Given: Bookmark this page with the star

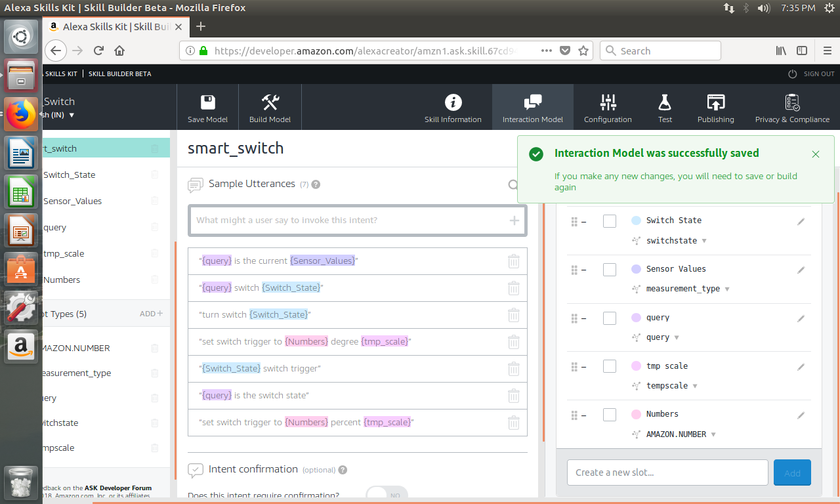Looking at the screenshot, I should (x=583, y=51).
